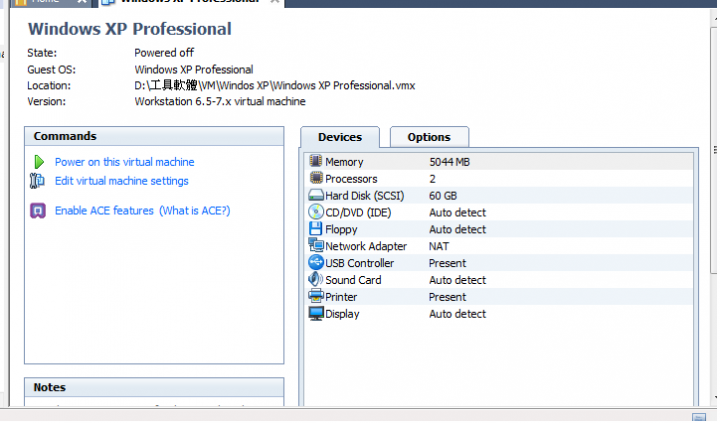The image size is (720, 423).
Task: Click the 60 GB hard disk value
Action: pyautogui.click(x=443, y=196)
